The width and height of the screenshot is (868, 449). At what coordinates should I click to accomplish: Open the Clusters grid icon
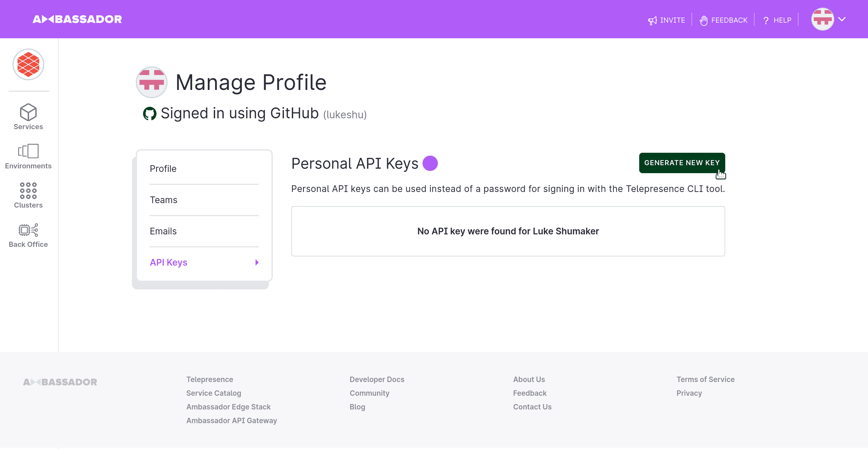pos(28,190)
